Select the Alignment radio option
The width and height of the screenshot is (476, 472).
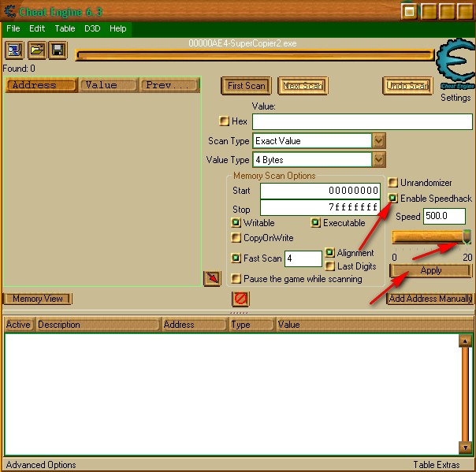point(329,252)
